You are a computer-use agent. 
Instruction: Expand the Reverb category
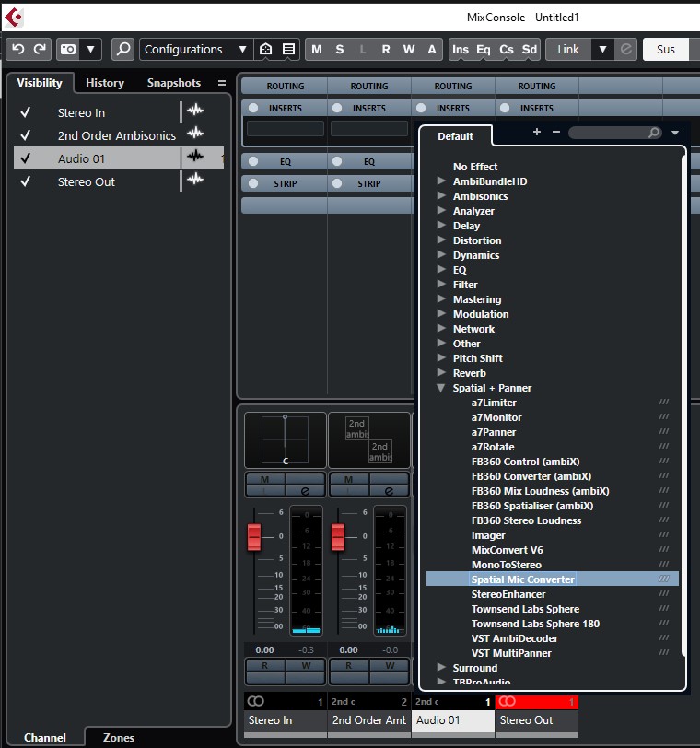441,373
